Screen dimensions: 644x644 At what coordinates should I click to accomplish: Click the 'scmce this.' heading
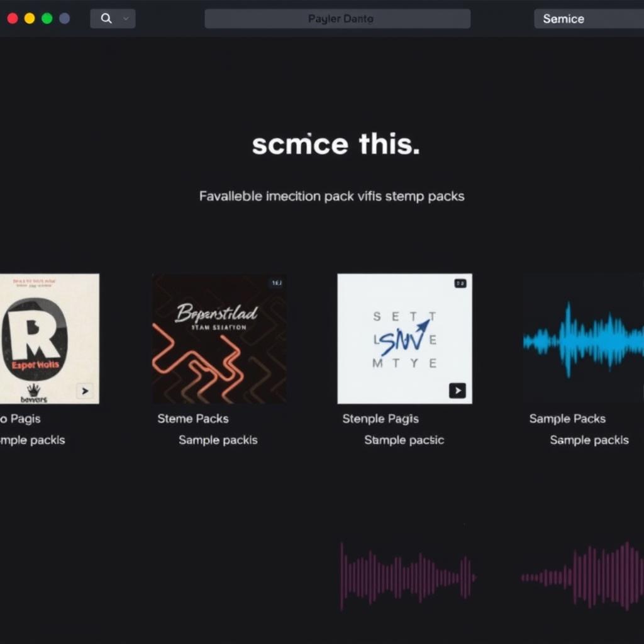[336, 144]
